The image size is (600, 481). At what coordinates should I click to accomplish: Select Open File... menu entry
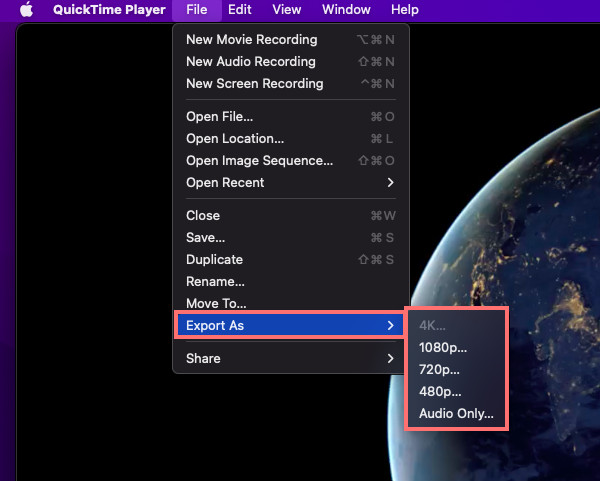[x=291, y=117]
